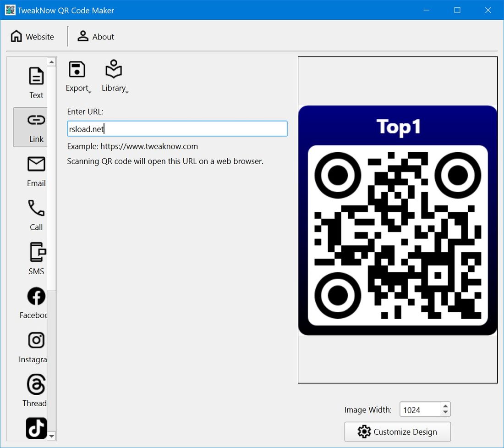Image resolution: width=504 pixels, height=448 pixels.
Task: Click inside the Enter URL field
Action: click(x=177, y=128)
